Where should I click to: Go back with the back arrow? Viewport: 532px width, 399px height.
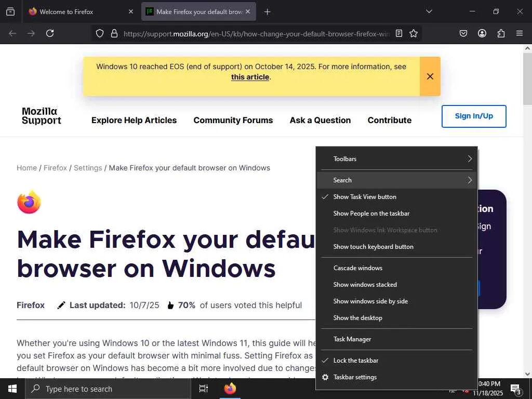12,33
